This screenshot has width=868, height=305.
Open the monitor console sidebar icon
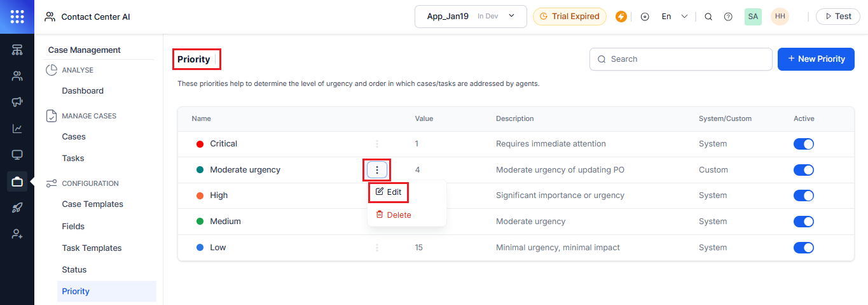[x=17, y=155]
